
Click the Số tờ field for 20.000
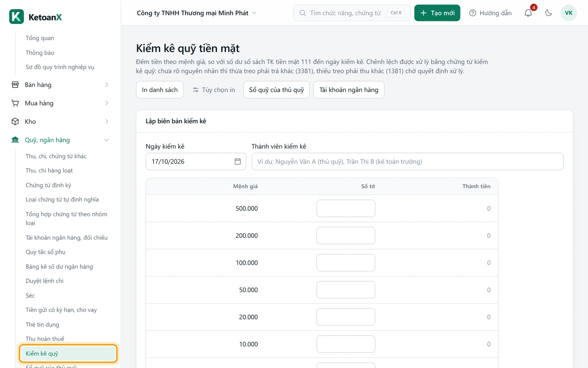tap(346, 317)
